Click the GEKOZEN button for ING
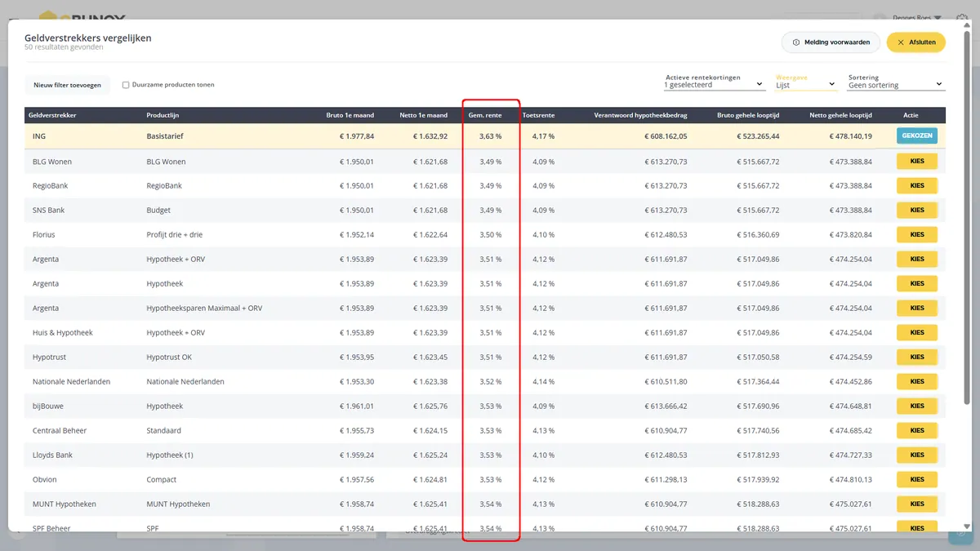980x551 pixels. pyautogui.click(x=917, y=136)
